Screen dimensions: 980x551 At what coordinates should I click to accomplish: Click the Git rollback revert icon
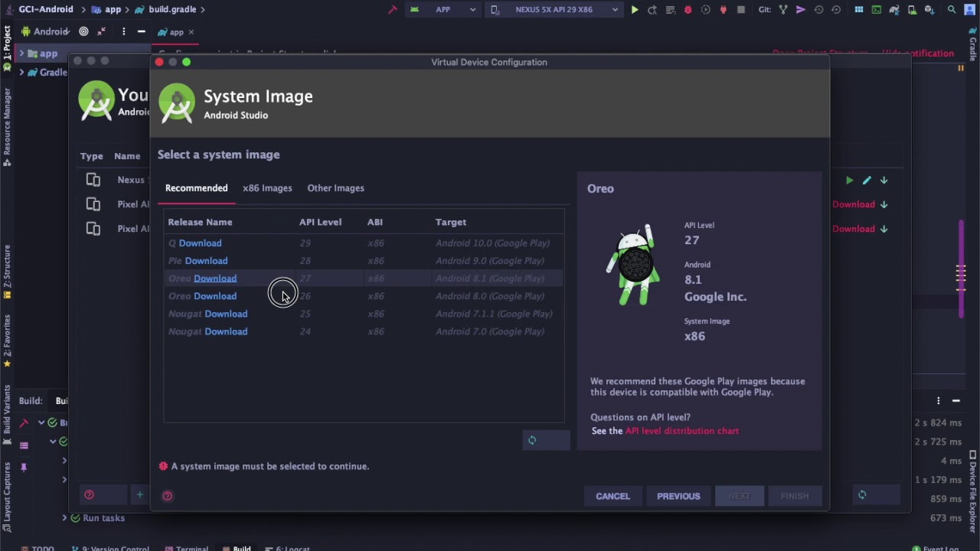point(836,10)
